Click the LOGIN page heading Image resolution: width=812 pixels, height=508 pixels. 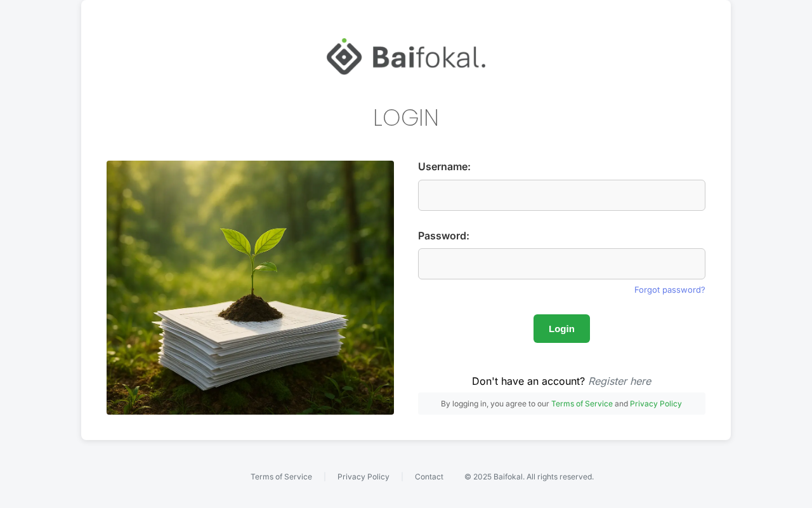406,117
